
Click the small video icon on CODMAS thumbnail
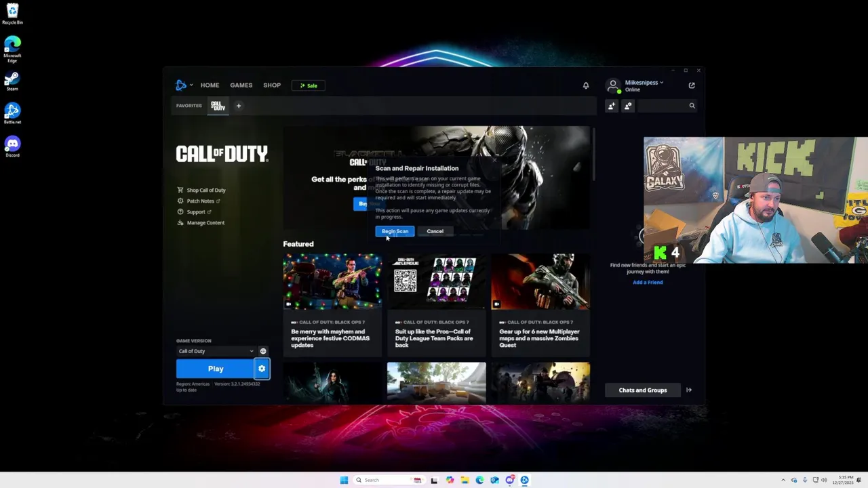tap(288, 304)
